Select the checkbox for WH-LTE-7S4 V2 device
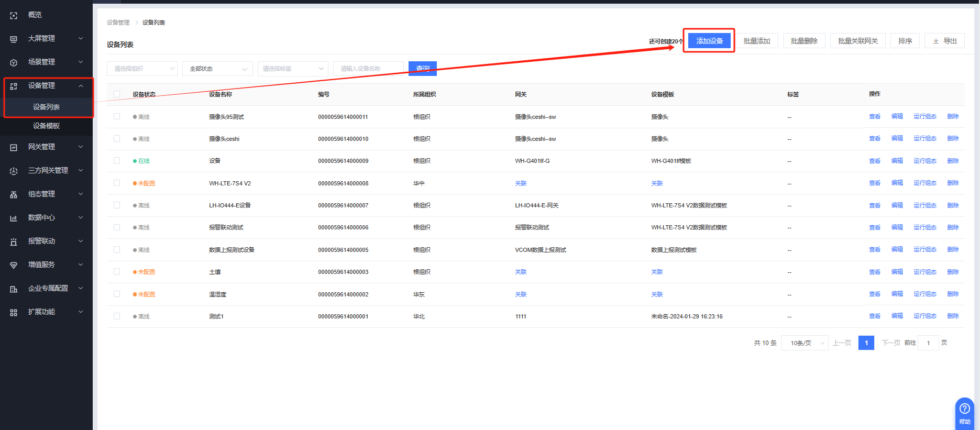Viewport: 980px width, 430px height. click(x=117, y=183)
